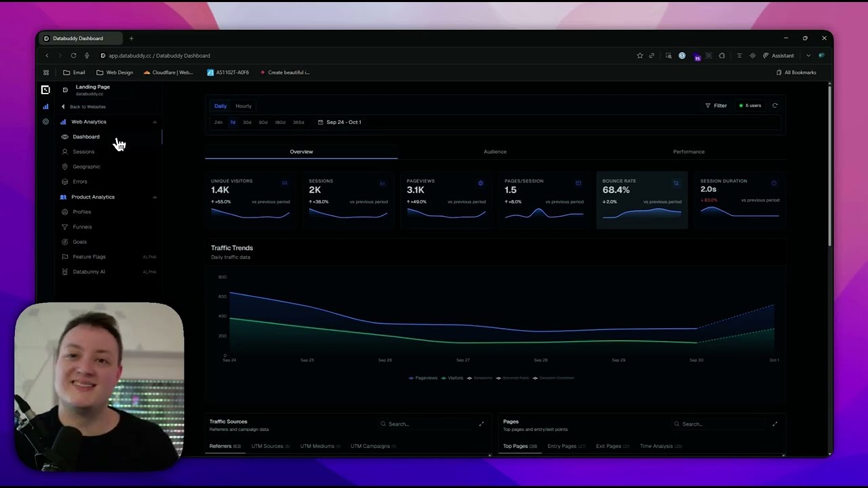
Task: Expand the Traffic Sources panel fullscreen
Action: tap(481, 424)
